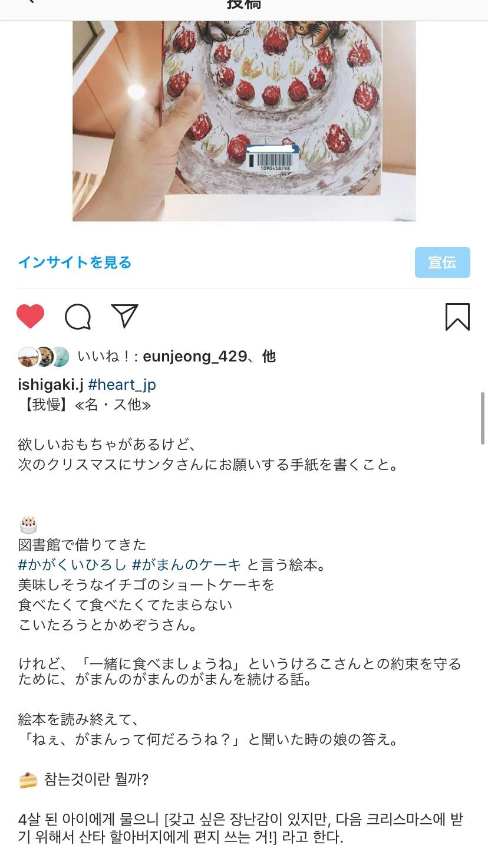Tap 他 to view all likers

click(269, 356)
